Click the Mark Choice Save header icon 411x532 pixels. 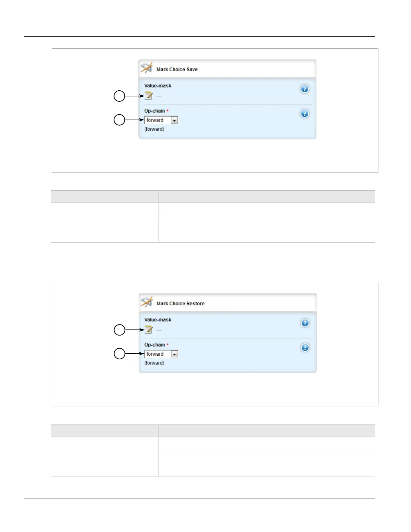click(x=146, y=68)
